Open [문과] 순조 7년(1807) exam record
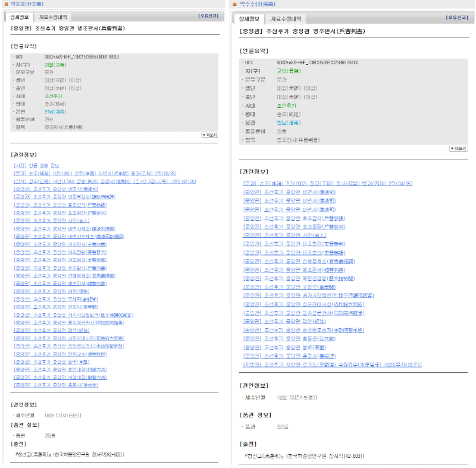 [327, 183]
